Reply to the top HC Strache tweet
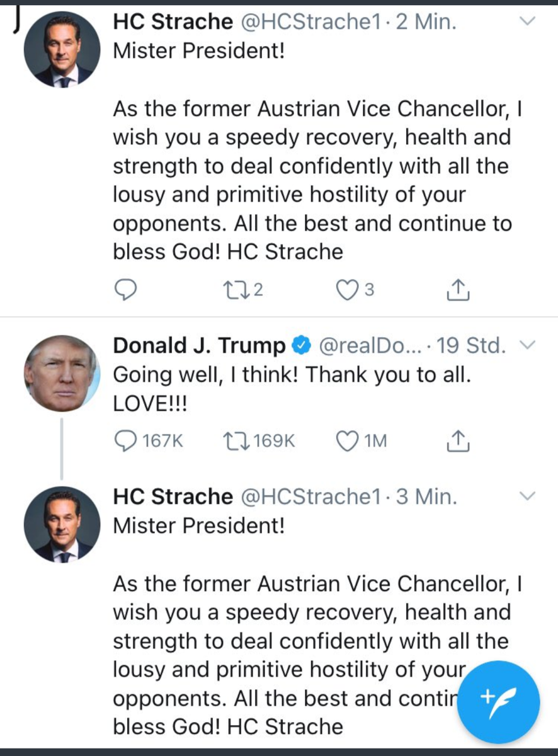558x756 pixels. click(127, 290)
